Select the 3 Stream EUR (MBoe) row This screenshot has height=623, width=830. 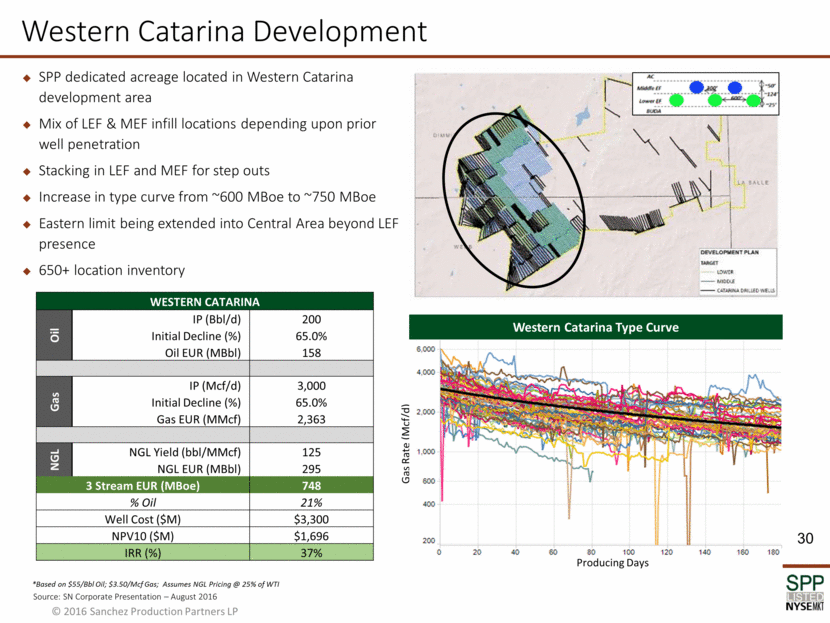[204, 486]
